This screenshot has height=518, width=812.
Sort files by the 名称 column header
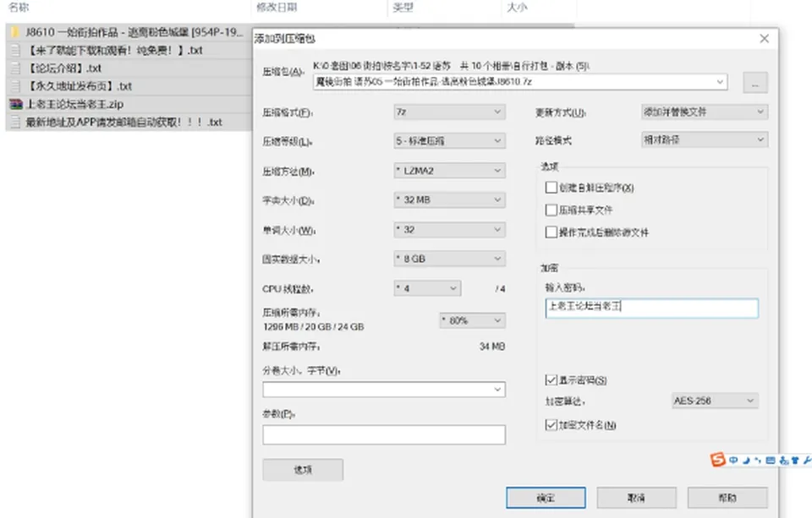click(x=19, y=8)
